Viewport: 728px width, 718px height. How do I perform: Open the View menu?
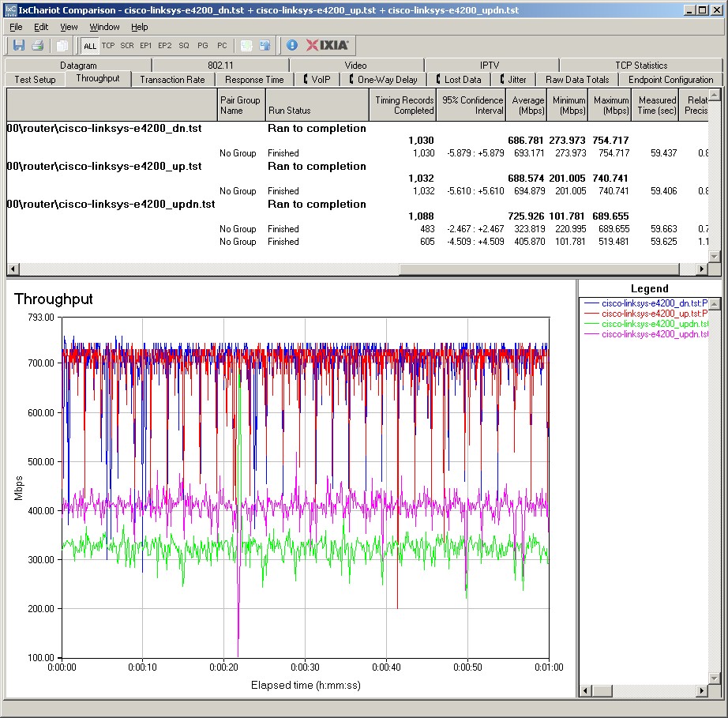[69, 27]
